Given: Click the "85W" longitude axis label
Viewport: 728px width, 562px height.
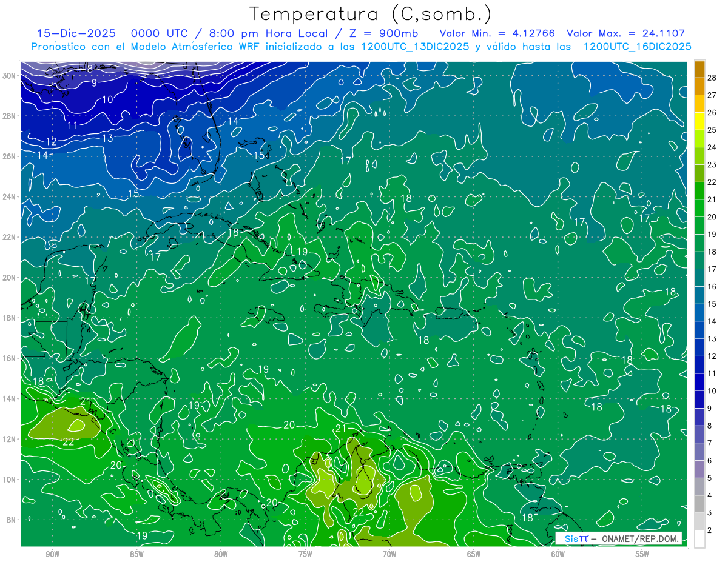Looking at the screenshot, I should coord(136,554).
